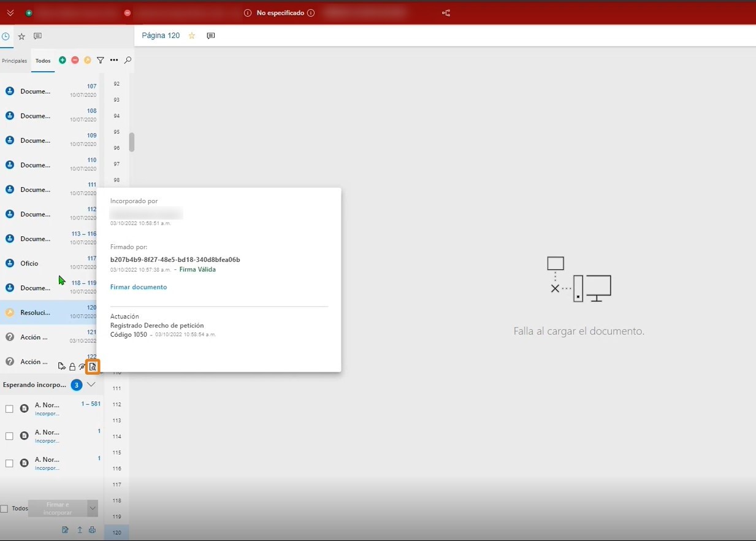
Task: Click stamp icon of Oficio row
Action: (10, 263)
